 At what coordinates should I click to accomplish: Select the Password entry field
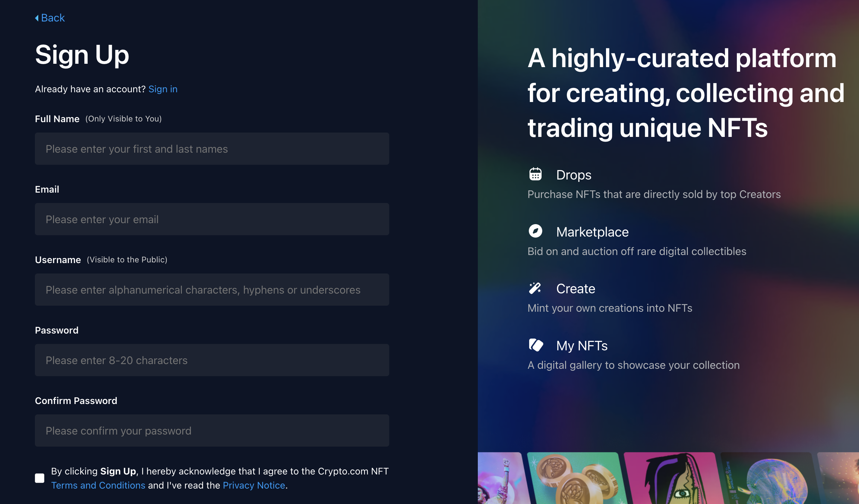point(212,360)
